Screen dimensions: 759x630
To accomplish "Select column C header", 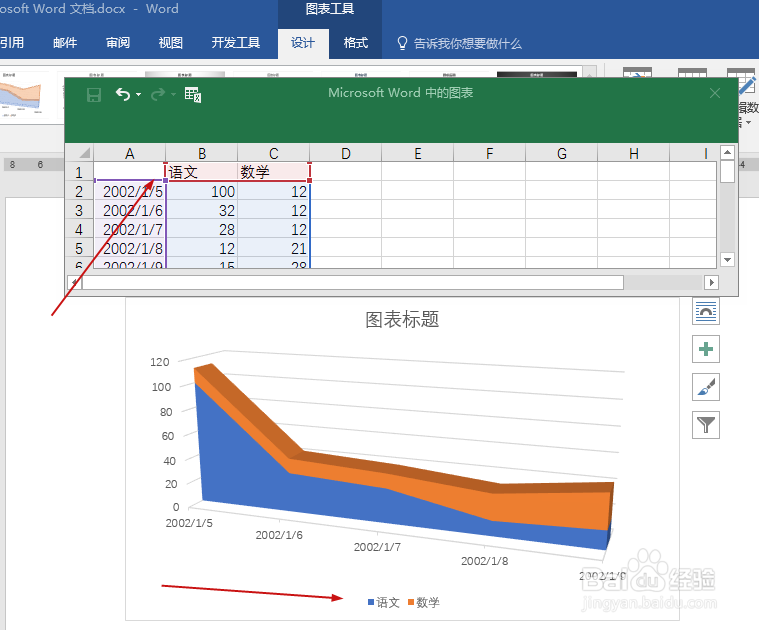I will pos(273,153).
